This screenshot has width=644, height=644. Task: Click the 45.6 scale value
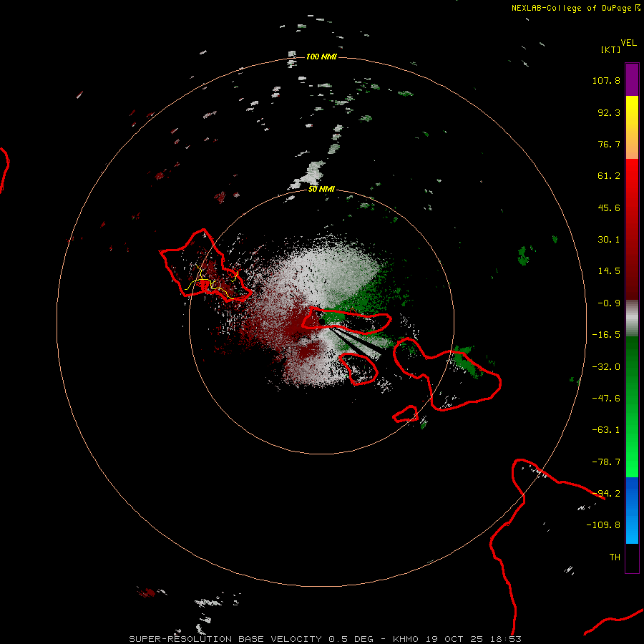pos(609,208)
